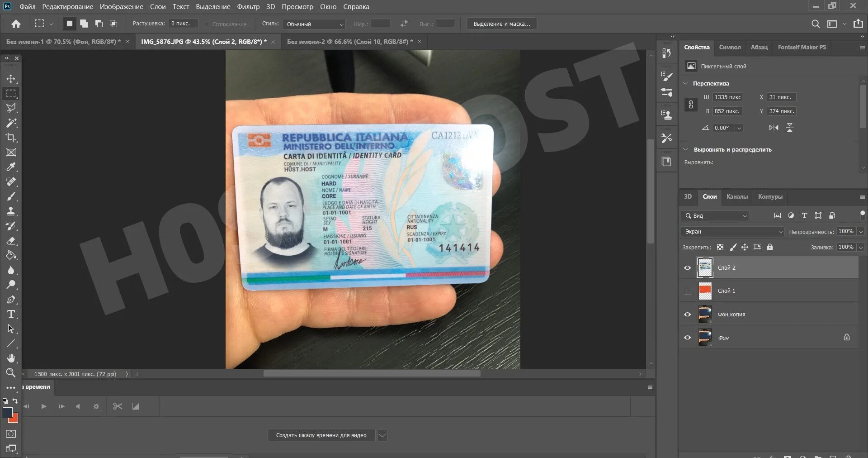Open timeline creation type dropdown arrow
Viewport: 868px width, 458px height.
tap(382, 435)
